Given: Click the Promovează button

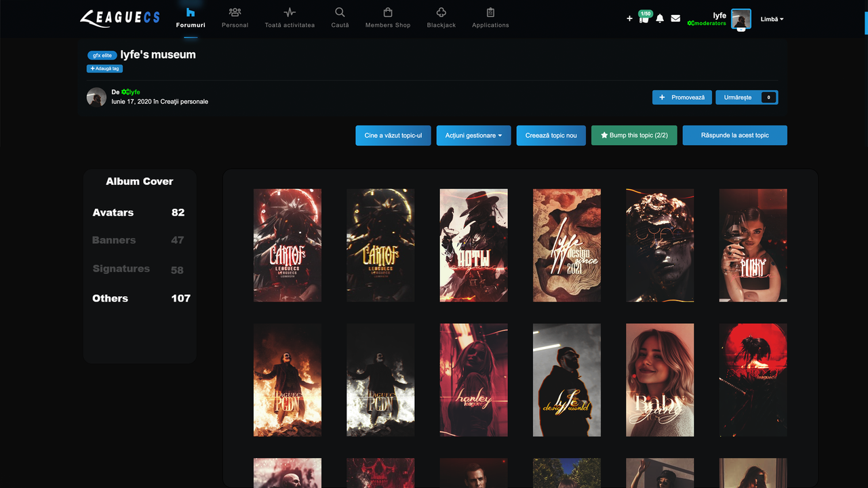Looking at the screenshot, I should [682, 98].
